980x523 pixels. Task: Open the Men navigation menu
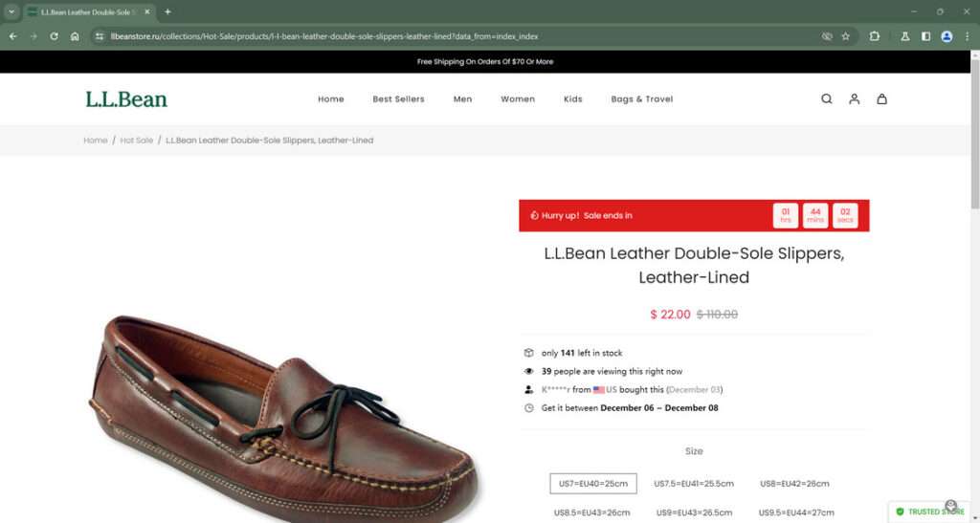tap(462, 98)
